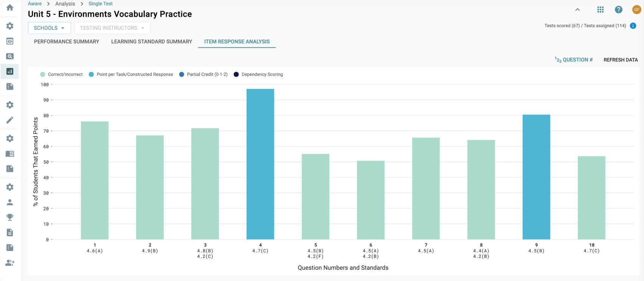Toggle Point per Task/Constructed Response legend

pyautogui.click(x=131, y=75)
